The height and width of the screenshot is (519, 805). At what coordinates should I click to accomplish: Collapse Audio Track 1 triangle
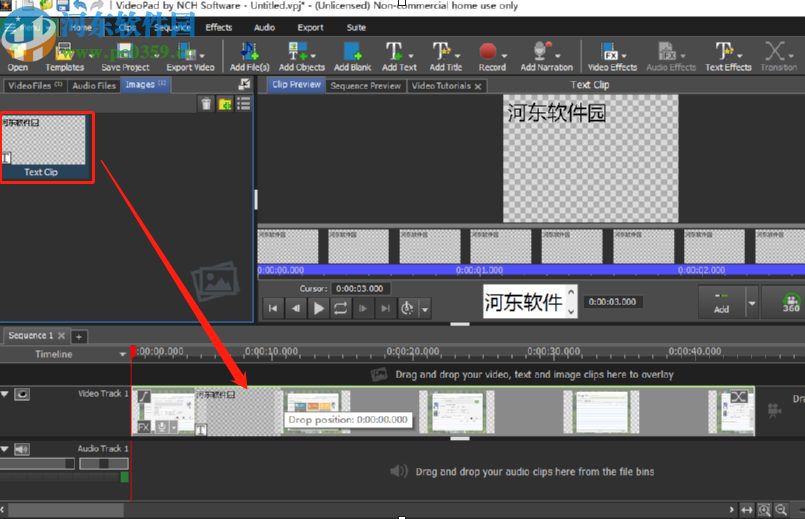point(5,449)
